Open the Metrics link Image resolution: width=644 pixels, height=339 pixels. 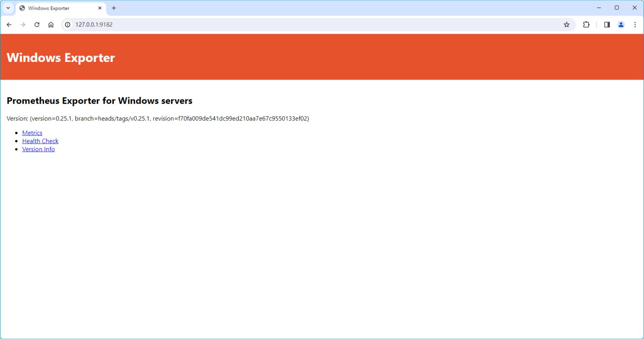32,133
